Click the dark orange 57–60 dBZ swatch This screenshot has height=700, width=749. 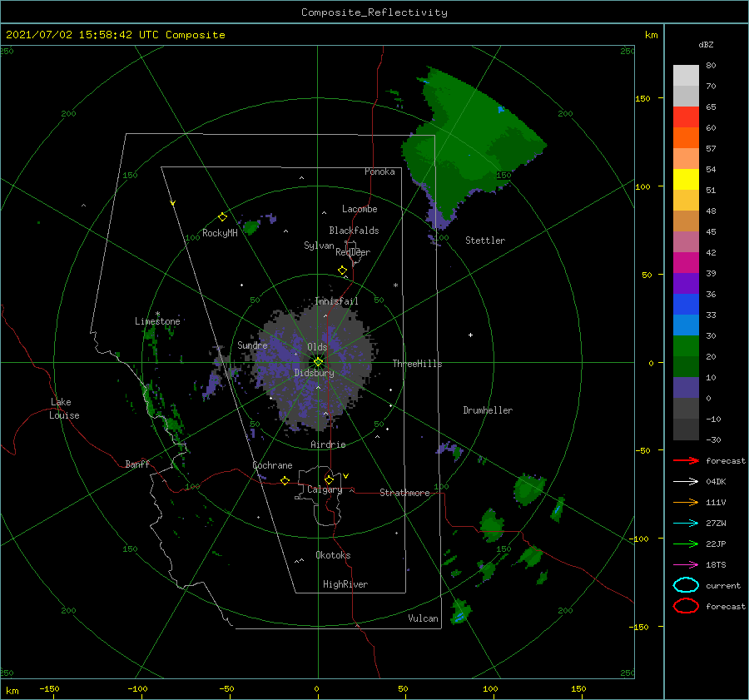coord(686,138)
